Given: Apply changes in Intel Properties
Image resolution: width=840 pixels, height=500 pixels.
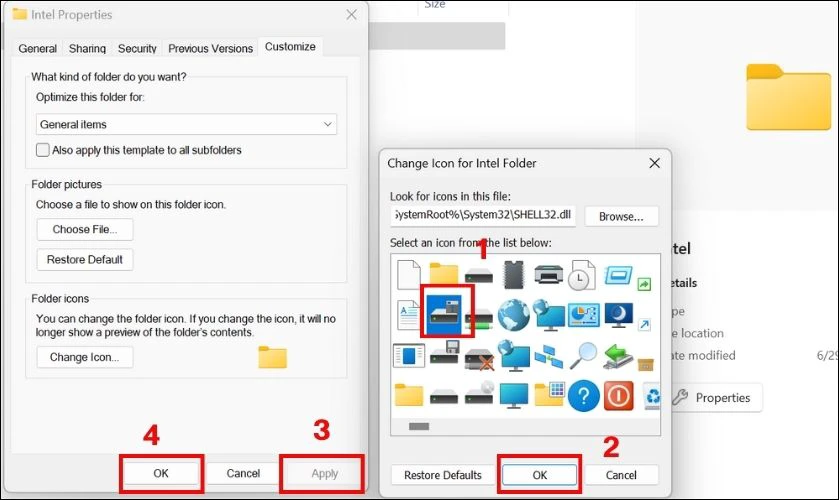Looking at the screenshot, I should [x=325, y=473].
